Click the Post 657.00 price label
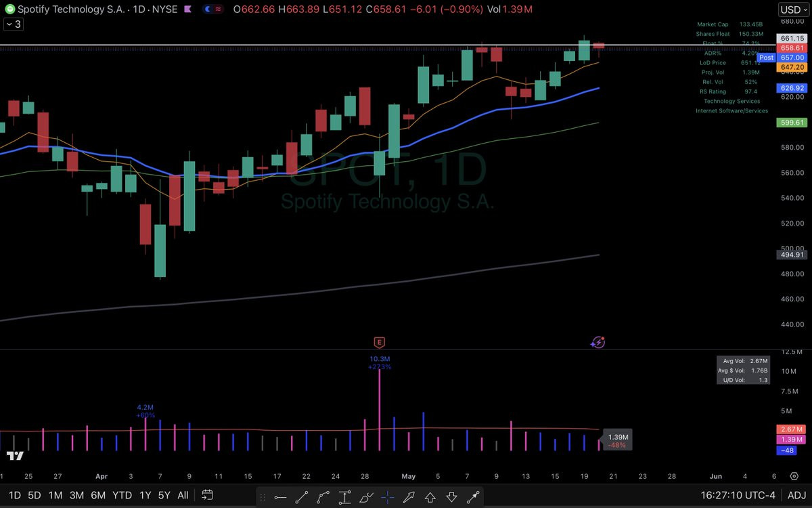Screen dimensions: 812x508 (782, 58)
